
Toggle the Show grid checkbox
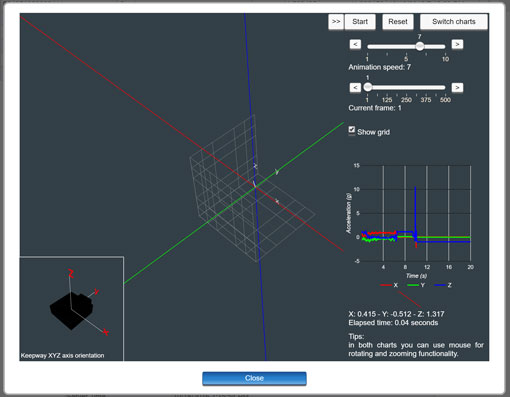[352, 130]
